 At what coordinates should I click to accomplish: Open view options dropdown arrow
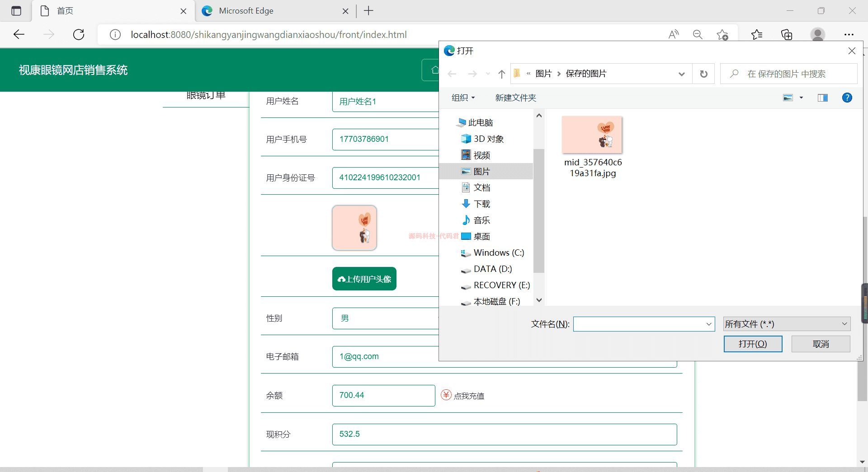coord(801,98)
